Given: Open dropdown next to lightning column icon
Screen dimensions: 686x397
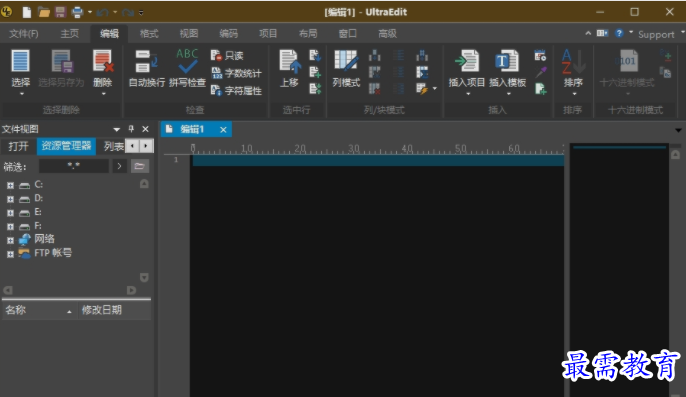Looking at the screenshot, I should point(434,89).
